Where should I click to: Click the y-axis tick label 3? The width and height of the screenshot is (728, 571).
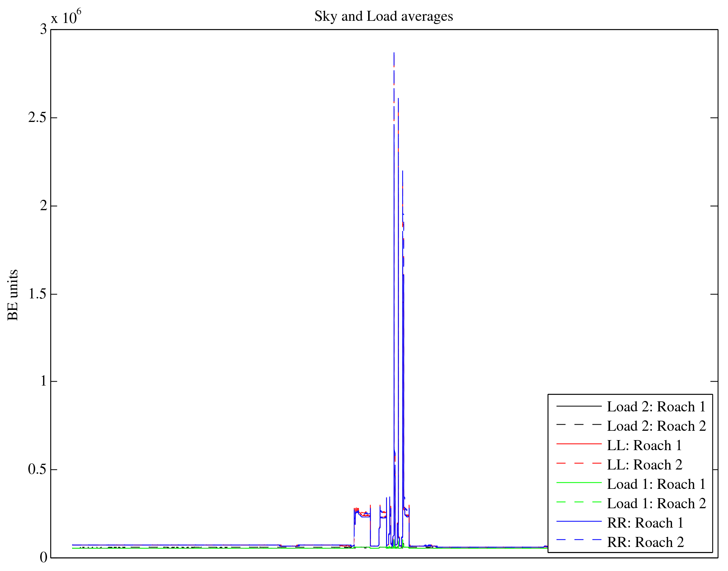click(x=43, y=29)
